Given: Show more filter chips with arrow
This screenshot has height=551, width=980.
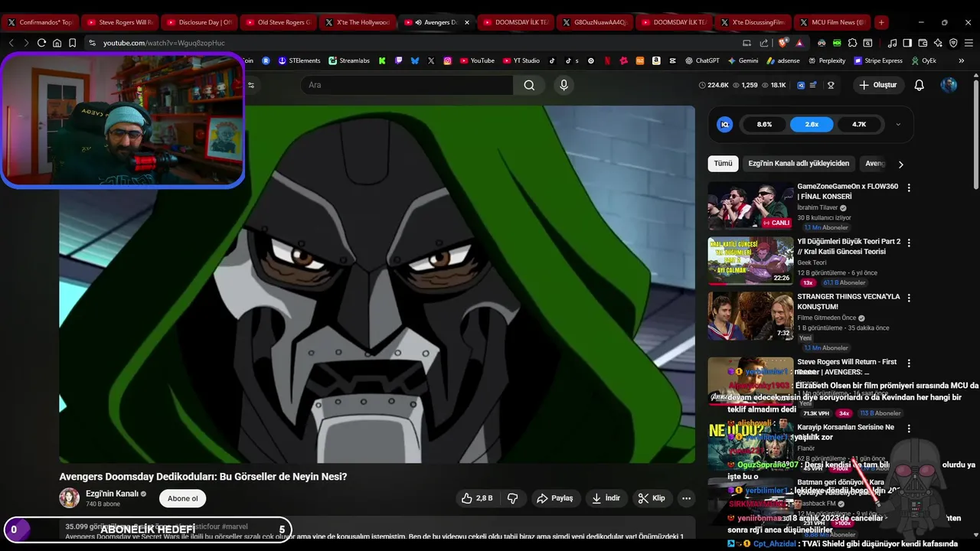Looking at the screenshot, I should (900, 164).
